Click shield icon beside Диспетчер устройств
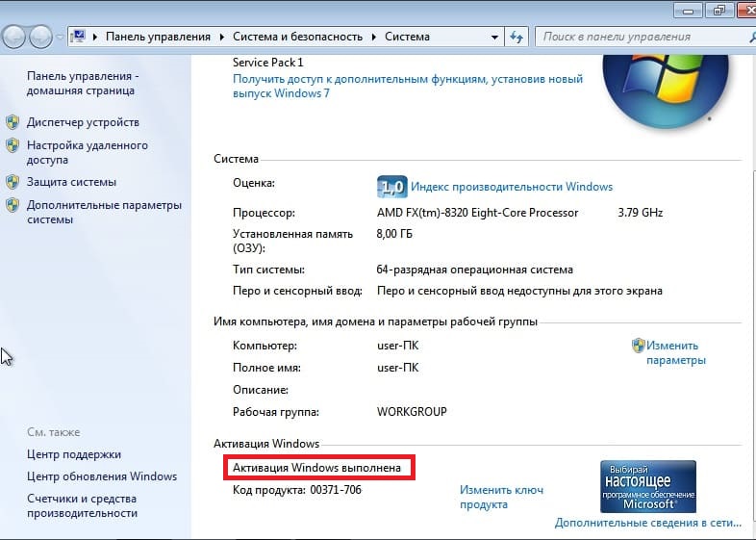 coord(13,122)
